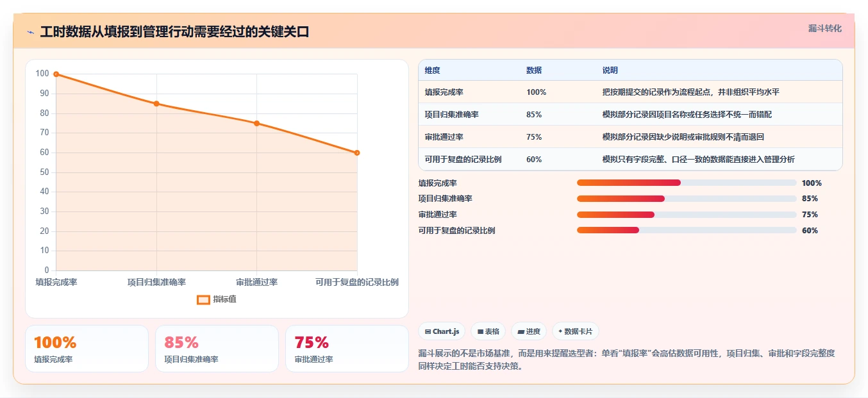Image resolution: width=868 pixels, height=398 pixels.
Task: Select the 可用于复盘的记录比例 table row name
Action: 463,160
